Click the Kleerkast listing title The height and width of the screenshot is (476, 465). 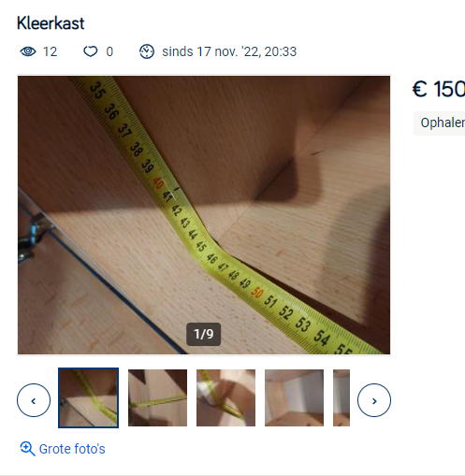(51, 23)
